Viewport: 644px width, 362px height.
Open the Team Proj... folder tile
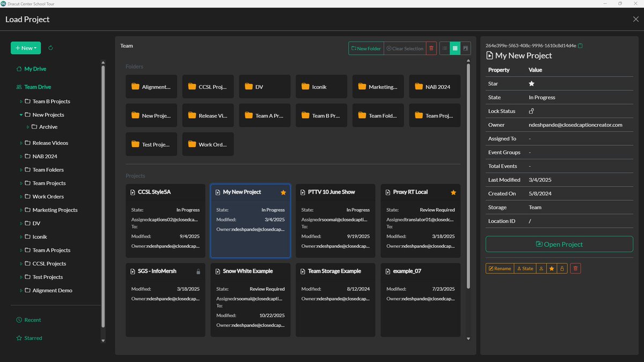435,115
